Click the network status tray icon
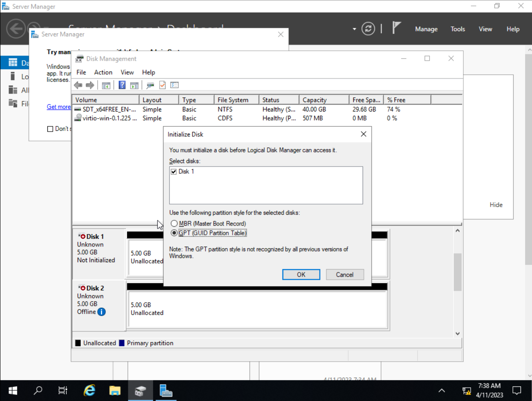532x401 pixels. coord(467,390)
